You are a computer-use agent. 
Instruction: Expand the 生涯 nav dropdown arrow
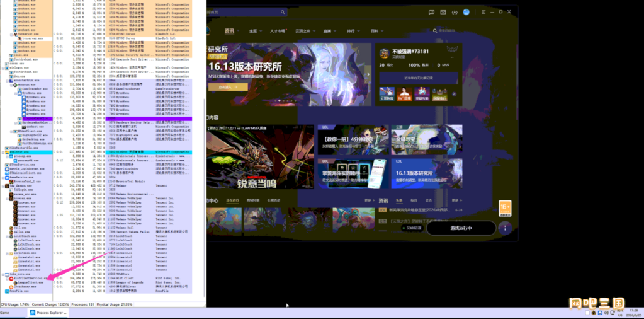(x=261, y=31)
